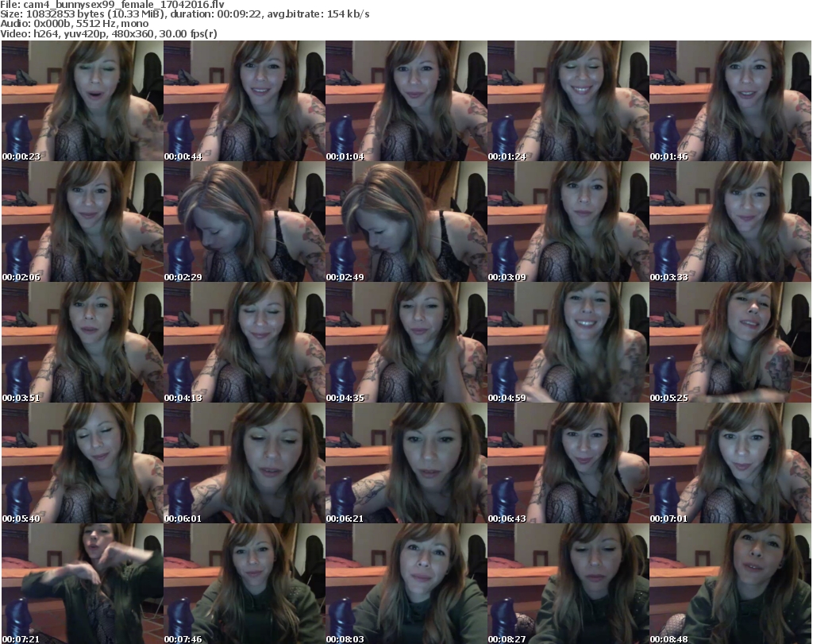The image size is (813, 644).
Task: Click the frame stamped 00:04:35
Action: [406, 342]
